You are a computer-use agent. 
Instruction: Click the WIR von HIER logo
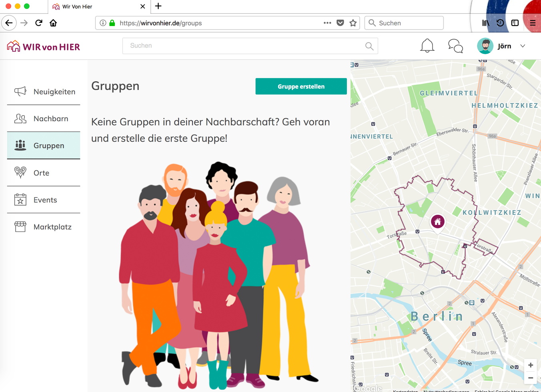click(x=44, y=46)
